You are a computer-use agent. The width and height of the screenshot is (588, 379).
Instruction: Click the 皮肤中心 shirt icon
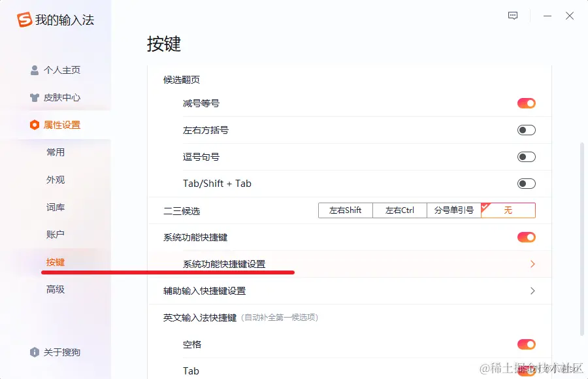35,97
